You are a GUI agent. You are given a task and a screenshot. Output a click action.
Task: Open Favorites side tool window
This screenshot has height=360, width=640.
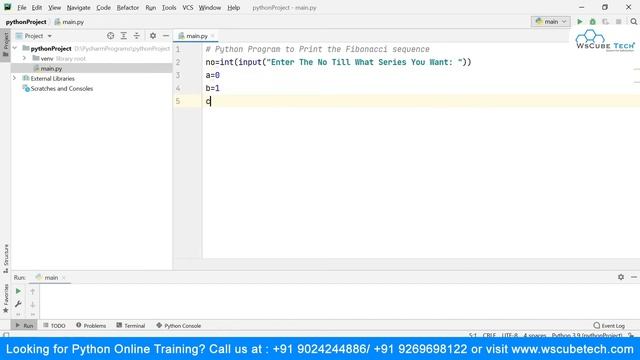(x=6, y=298)
